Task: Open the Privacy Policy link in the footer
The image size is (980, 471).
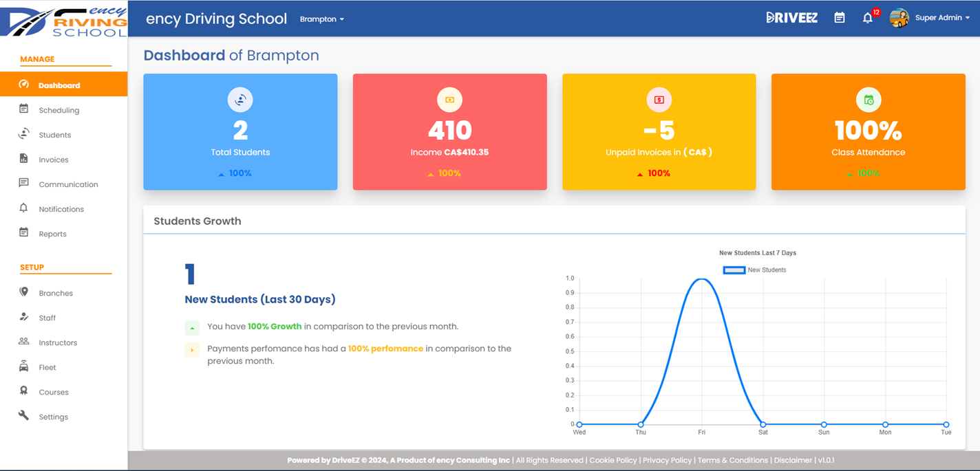Action: click(667, 460)
